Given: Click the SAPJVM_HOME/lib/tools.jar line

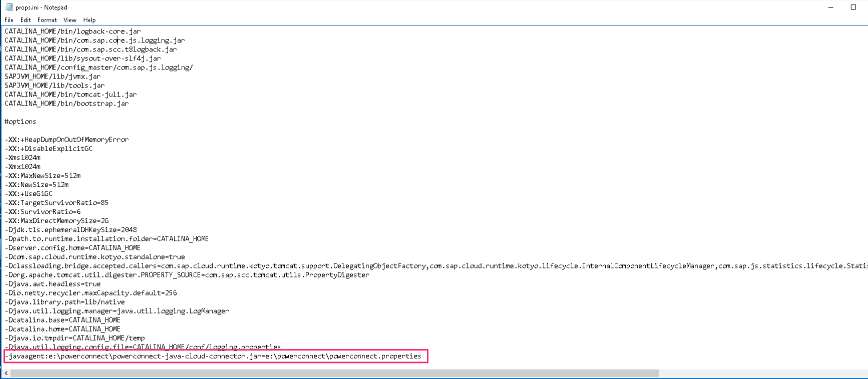Looking at the screenshot, I should pos(55,85).
